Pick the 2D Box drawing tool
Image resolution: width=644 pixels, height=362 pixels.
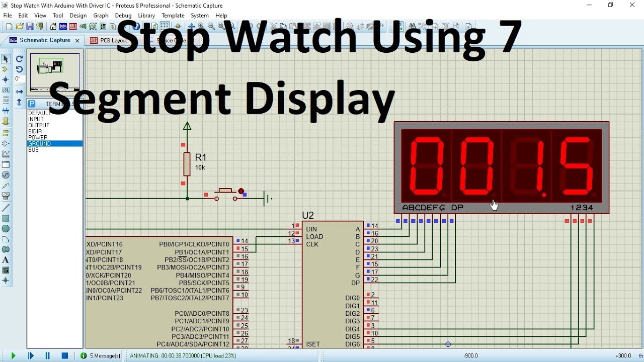tap(6, 218)
